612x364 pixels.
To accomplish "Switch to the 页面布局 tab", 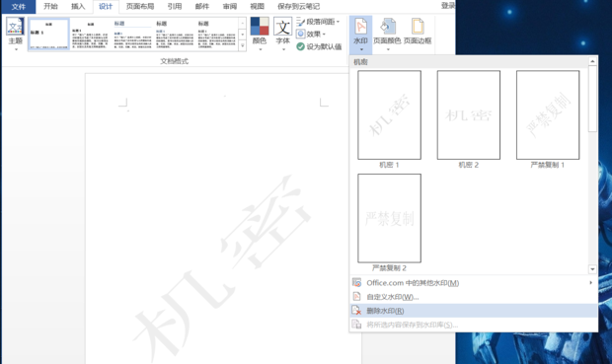I will pos(140,6).
